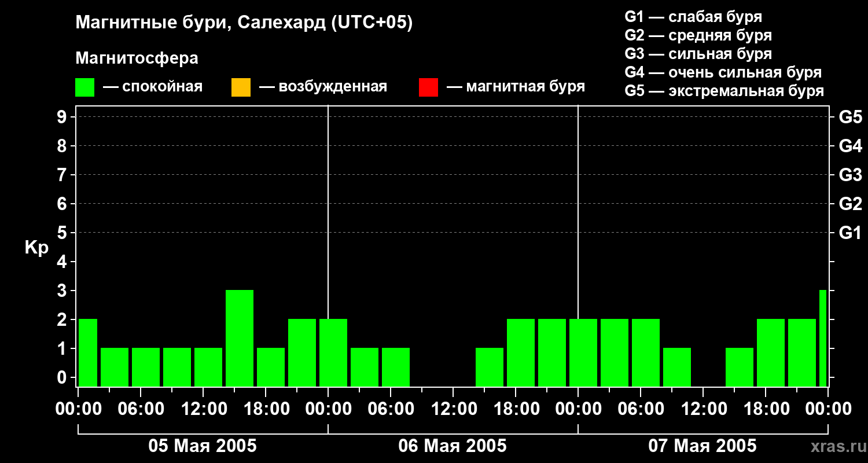Click the 'Kp' axis title
The image size is (868, 463).
tap(36, 248)
